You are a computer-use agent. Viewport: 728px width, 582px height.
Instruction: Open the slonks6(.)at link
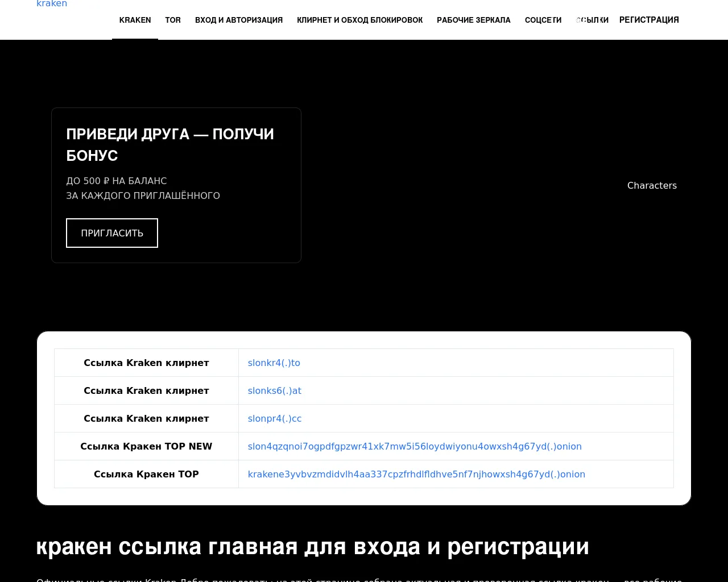click(275, 390)
